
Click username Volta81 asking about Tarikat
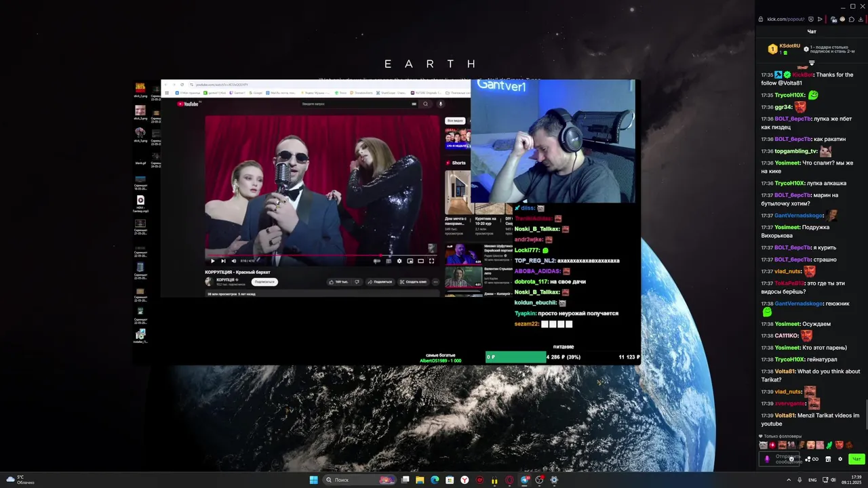(x=785, y=371)
